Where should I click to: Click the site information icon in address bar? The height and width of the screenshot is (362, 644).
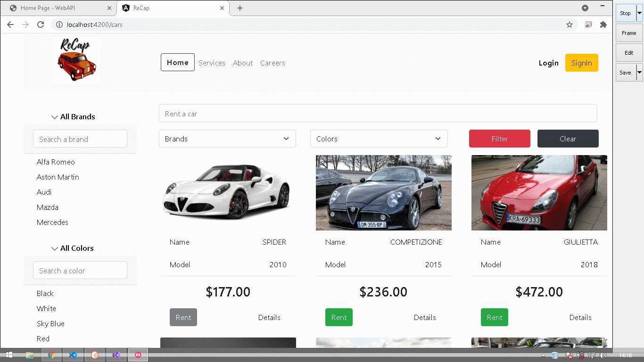click(x=59, y=25)
